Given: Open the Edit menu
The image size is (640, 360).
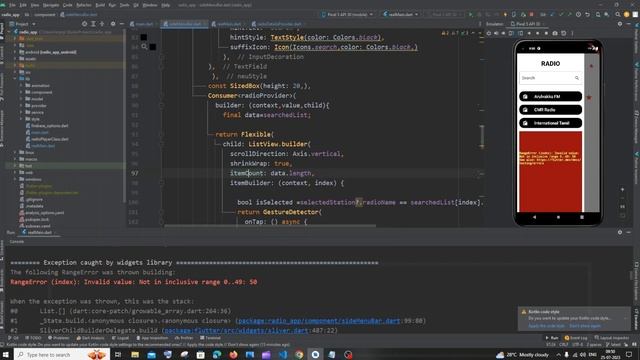Looking at the screenshot, I should pos(23,5).
